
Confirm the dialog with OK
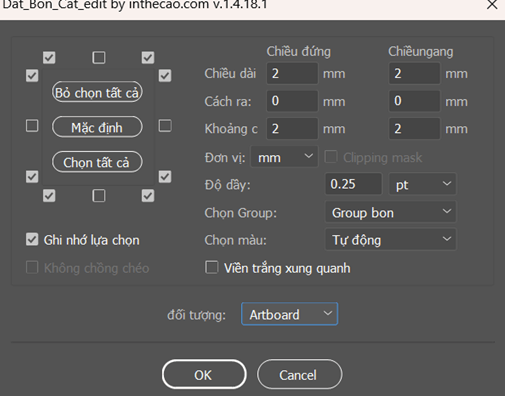pyautogui.click(x=204, y=374)
